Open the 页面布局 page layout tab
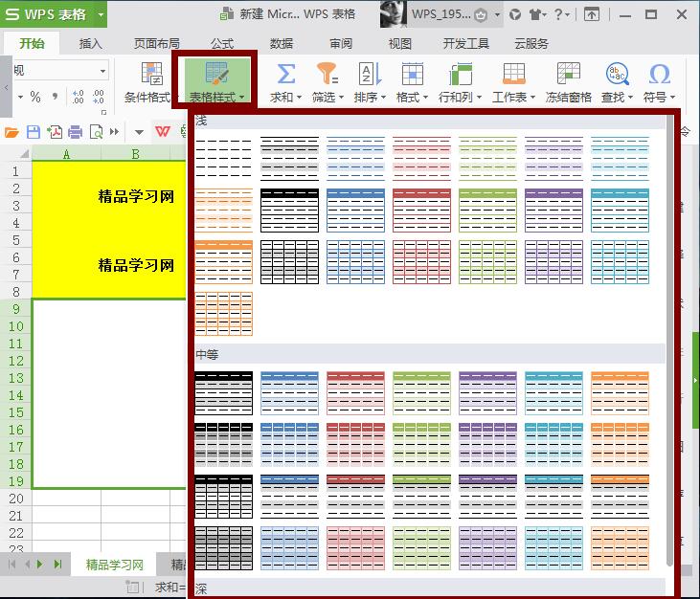Image resolution: width=700 pixels, height=599 pixels. point(156,44)
